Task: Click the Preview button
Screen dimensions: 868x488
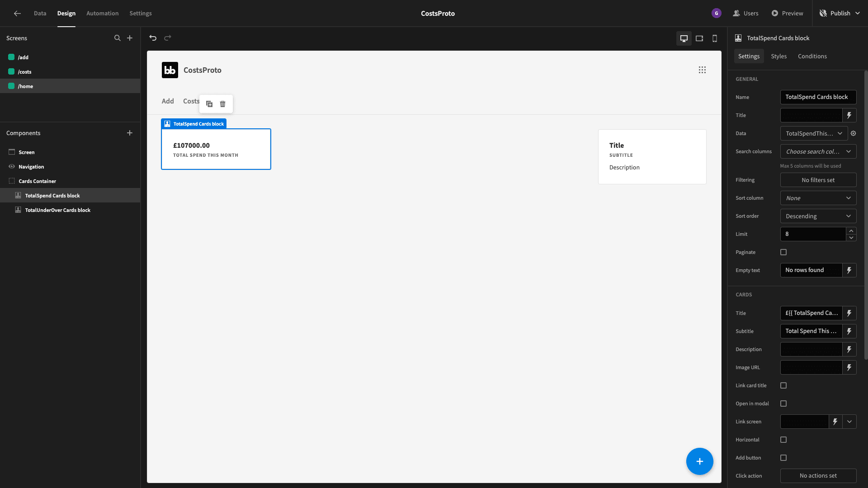Action: tap(787, 13)
